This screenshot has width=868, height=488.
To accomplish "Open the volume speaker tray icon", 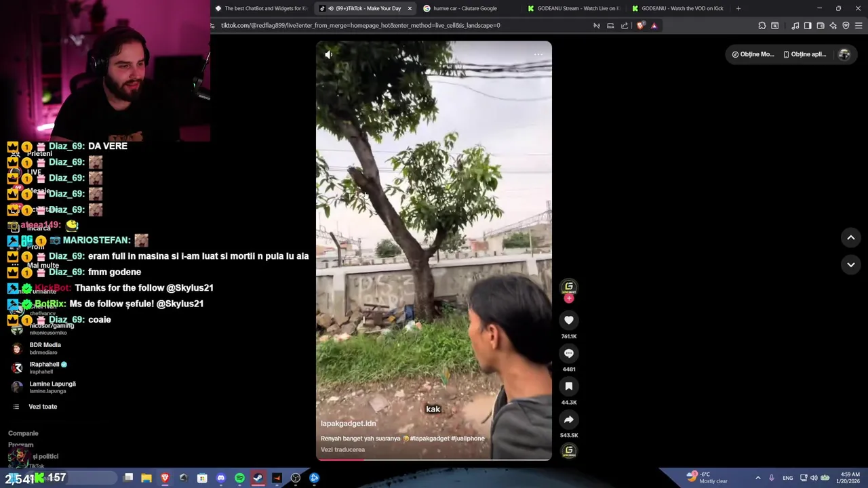I will click(x=814, y=478).
